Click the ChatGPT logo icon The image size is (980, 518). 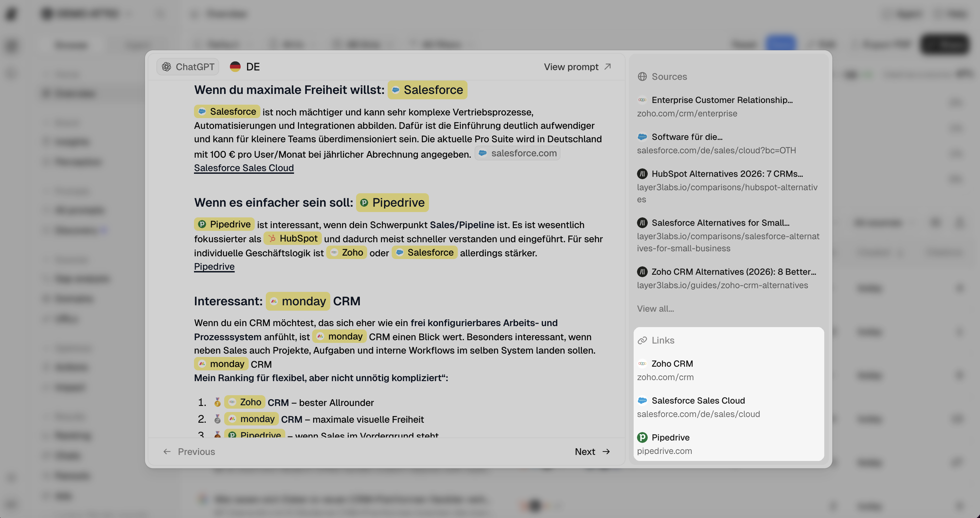pos(166,67)
